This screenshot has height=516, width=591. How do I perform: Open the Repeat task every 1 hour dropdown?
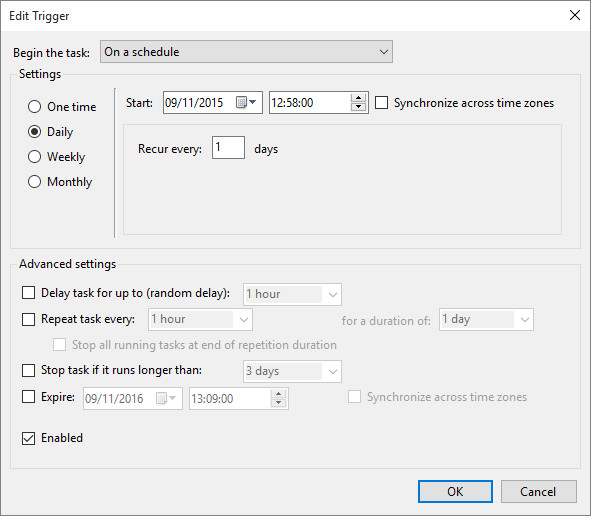200,319
